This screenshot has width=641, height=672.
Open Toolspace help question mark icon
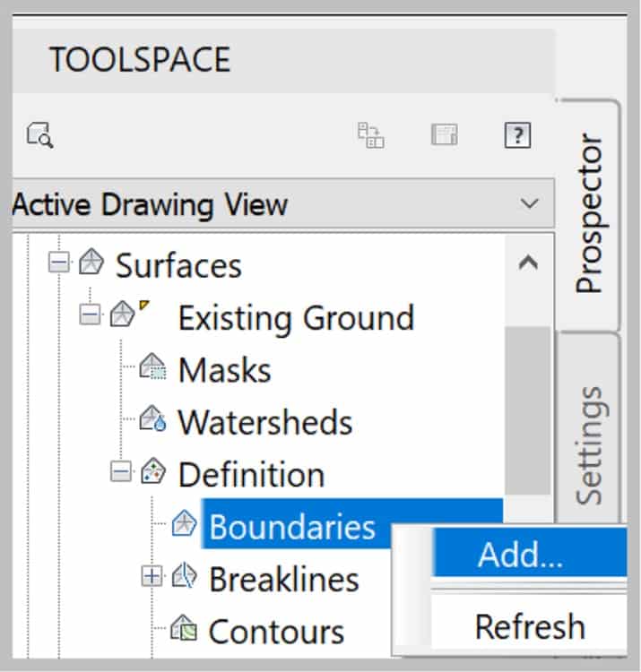click(517, 135)
